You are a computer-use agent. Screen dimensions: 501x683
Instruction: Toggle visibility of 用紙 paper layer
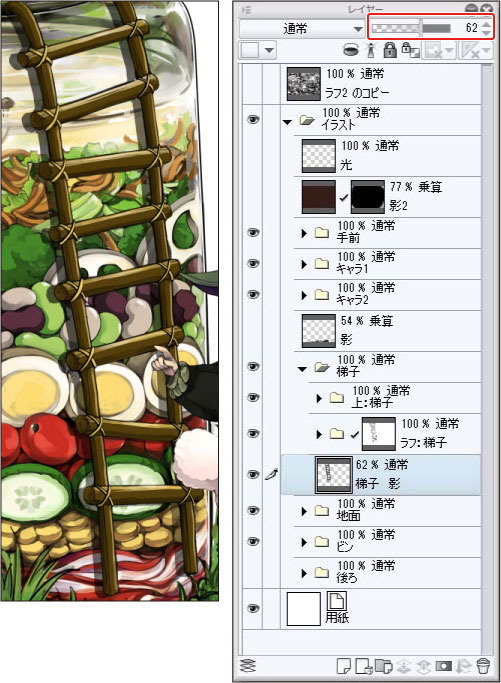(253, 609)
